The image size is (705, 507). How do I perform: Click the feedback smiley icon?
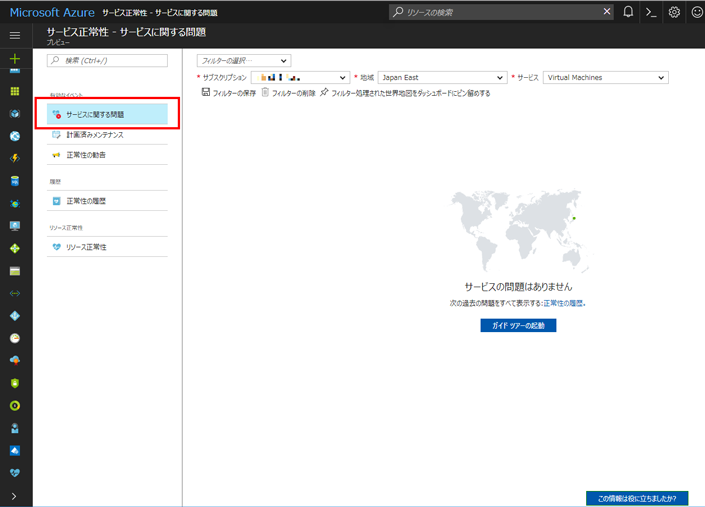[697, 12]
